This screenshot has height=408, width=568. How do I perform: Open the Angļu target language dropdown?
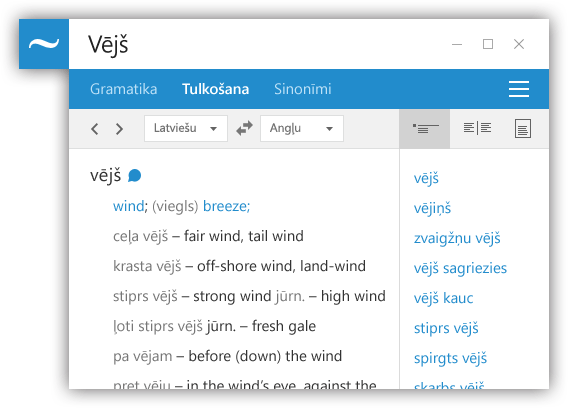302,128
